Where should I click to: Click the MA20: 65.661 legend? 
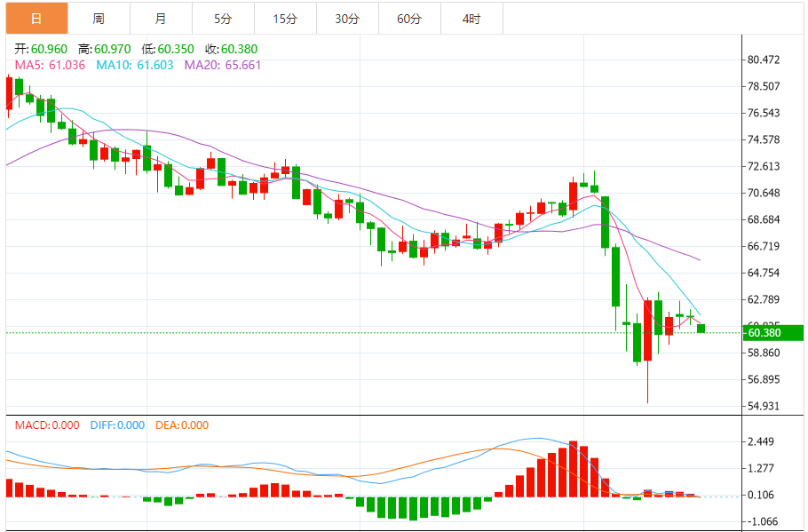click(223, 65)
